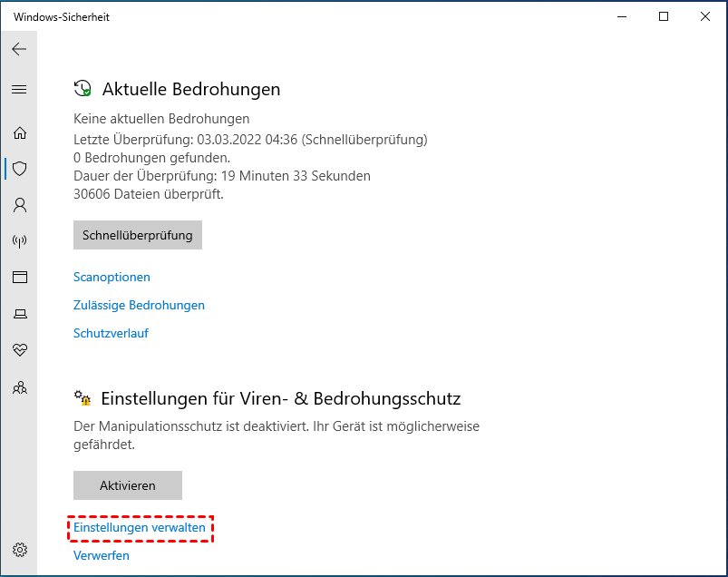Click text 'Keine aktuellen Bedrohungen'
Viewport: 728px width, 577px height.
(161, 119)
